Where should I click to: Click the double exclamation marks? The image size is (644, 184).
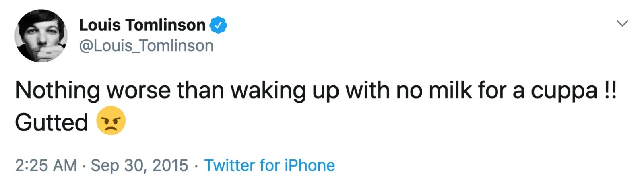[x=610, y=90]
